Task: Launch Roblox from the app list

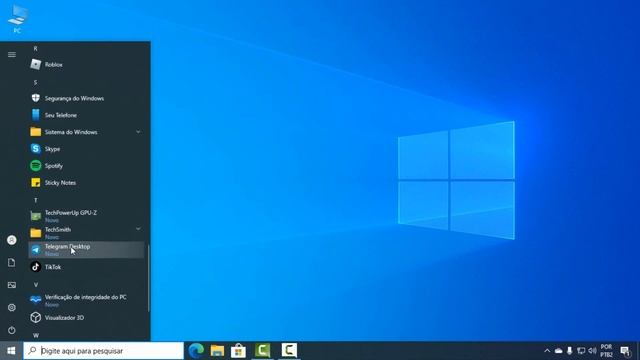Action: (x=86, y=64)
